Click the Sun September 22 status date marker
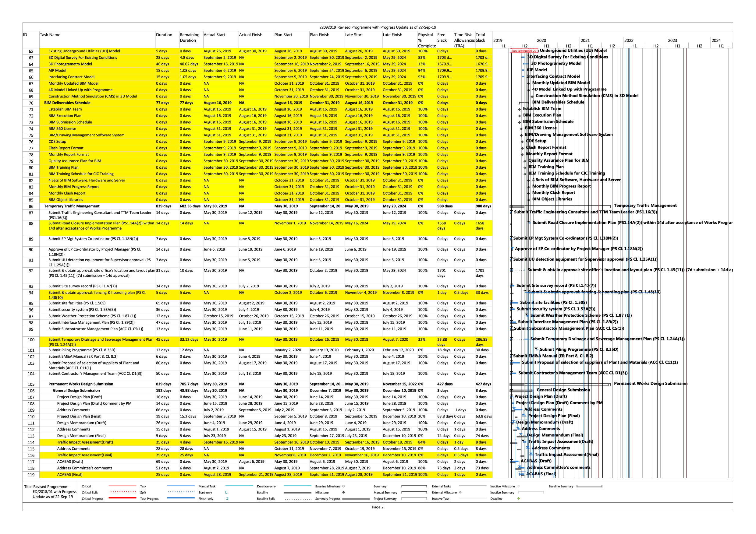The image size is (756, 534). coord(523,51)
